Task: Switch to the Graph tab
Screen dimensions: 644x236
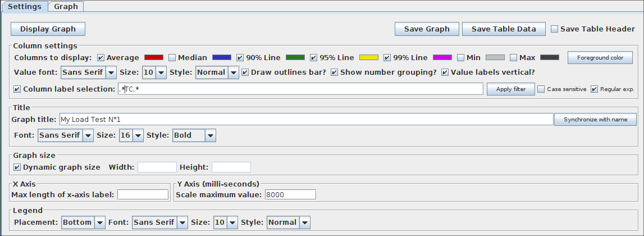Action: click(66, 7)
